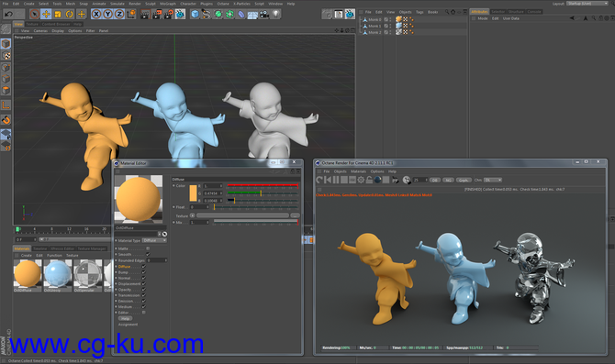Click the Axis L icon in left sidebar
The height and width of the screenshot is (364, 615).
click(x=6, y=105)
